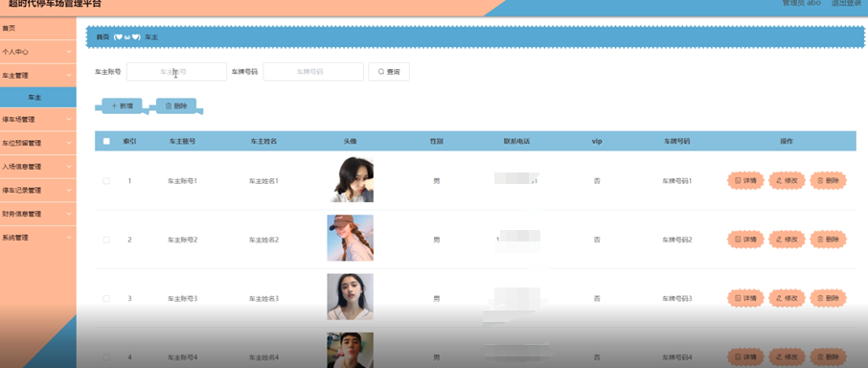Expand the 停车场管理 sidebar menu
Screen dimensions: 868x368
[37, 119]
